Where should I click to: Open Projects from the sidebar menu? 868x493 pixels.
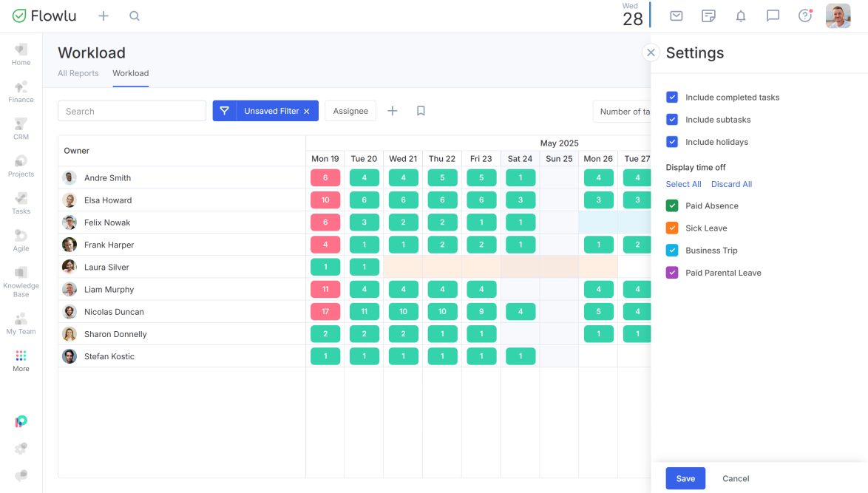pos(21,166)
